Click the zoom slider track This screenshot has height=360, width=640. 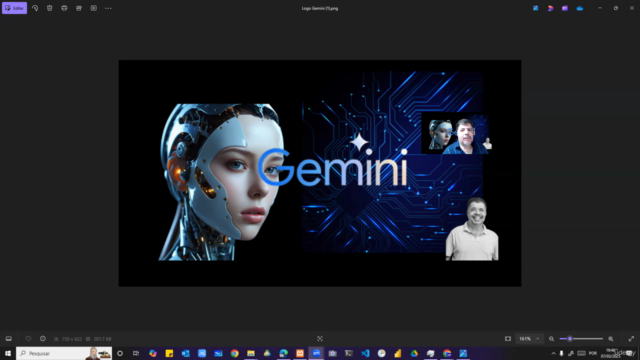pyautogui.click(x=581, y=339)
